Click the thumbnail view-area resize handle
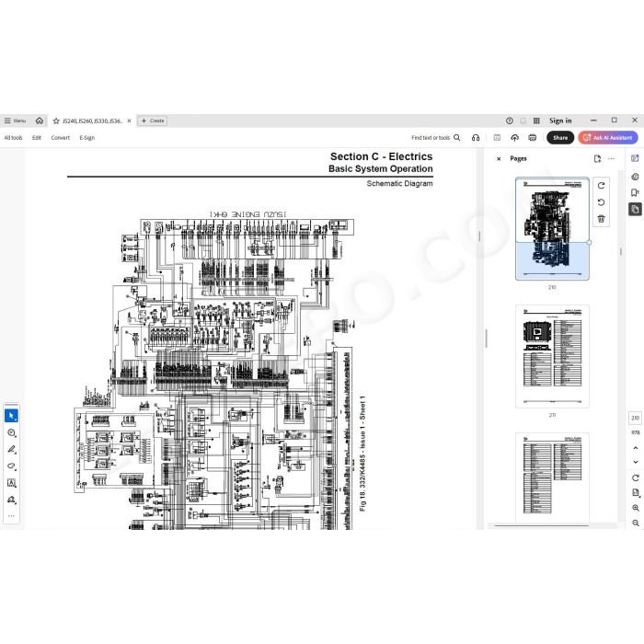Screen dimensions: 644x644 coord(589,242)
